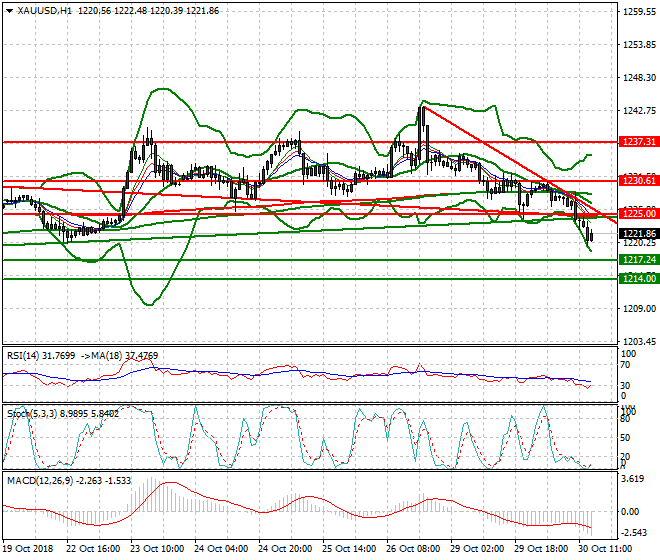Click the ->MA(18) 37.4769 label text
Screen dimensions: 660x560
tap(119, 356)
